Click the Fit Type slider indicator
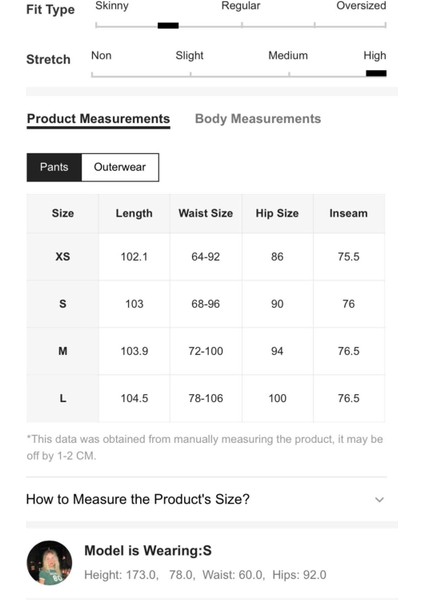The height and width of the screenshot is (600, 424). [168, 26]
